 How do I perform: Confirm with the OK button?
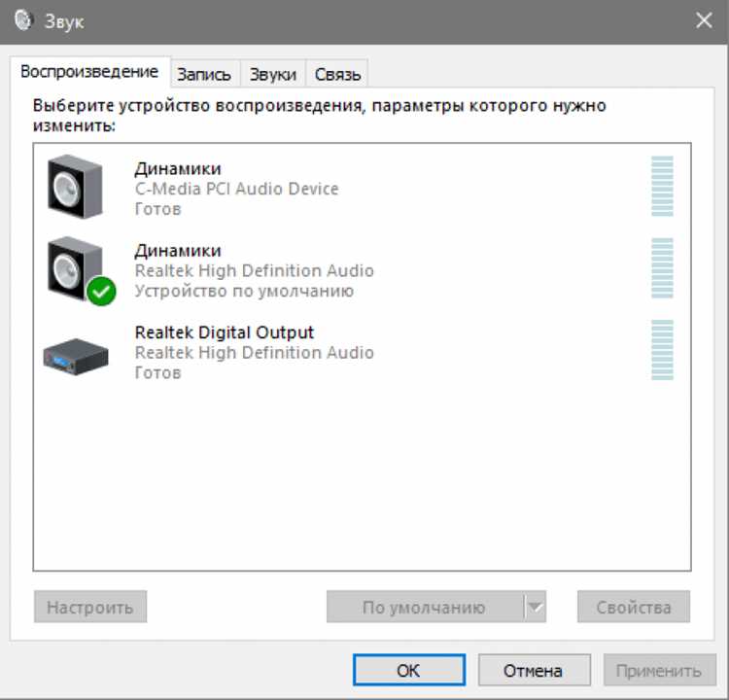click(409, 670)
